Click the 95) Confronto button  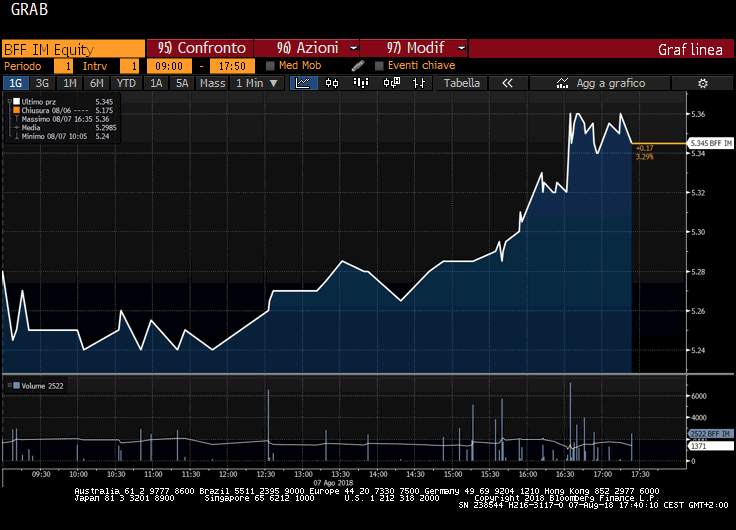coord(199,48)
